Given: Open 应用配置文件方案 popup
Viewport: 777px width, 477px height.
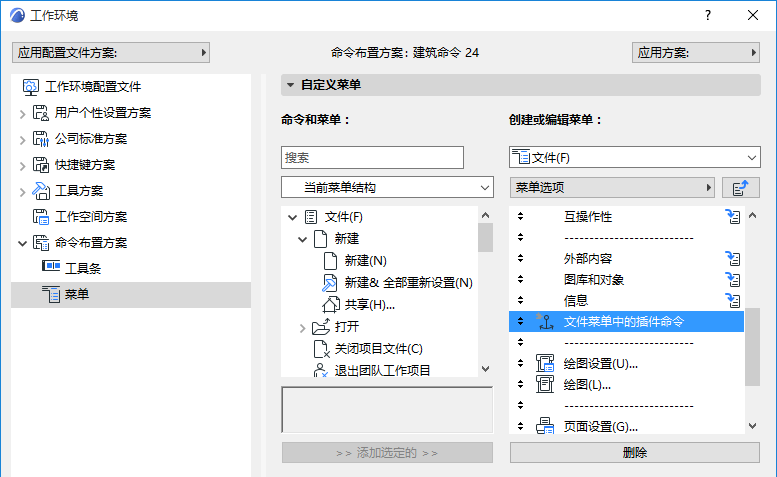Looking at the screenshot, I should tap(111, 53).
